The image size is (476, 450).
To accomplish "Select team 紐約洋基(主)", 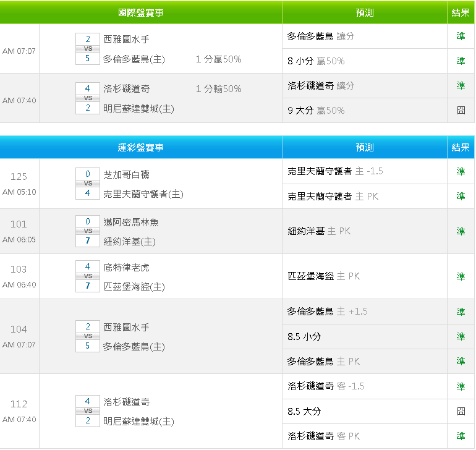I will coord(129,242).
